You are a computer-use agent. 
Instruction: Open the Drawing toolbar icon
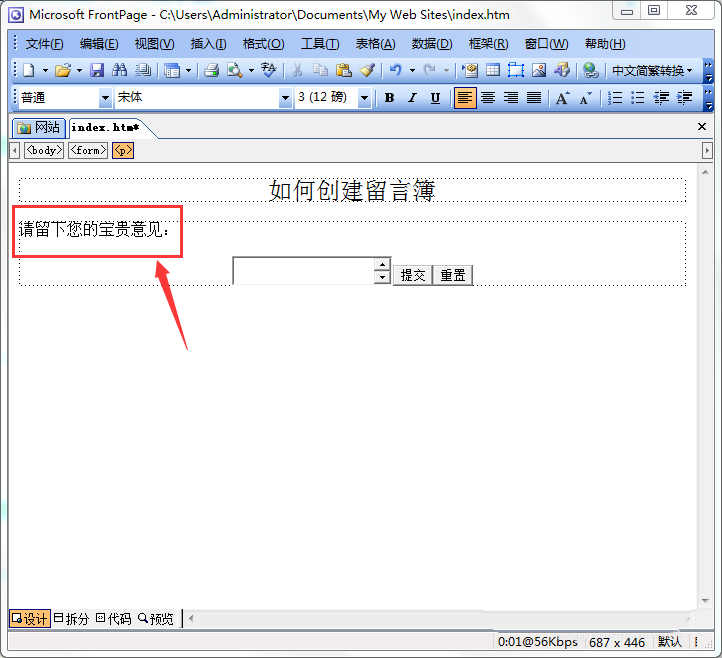562,70
